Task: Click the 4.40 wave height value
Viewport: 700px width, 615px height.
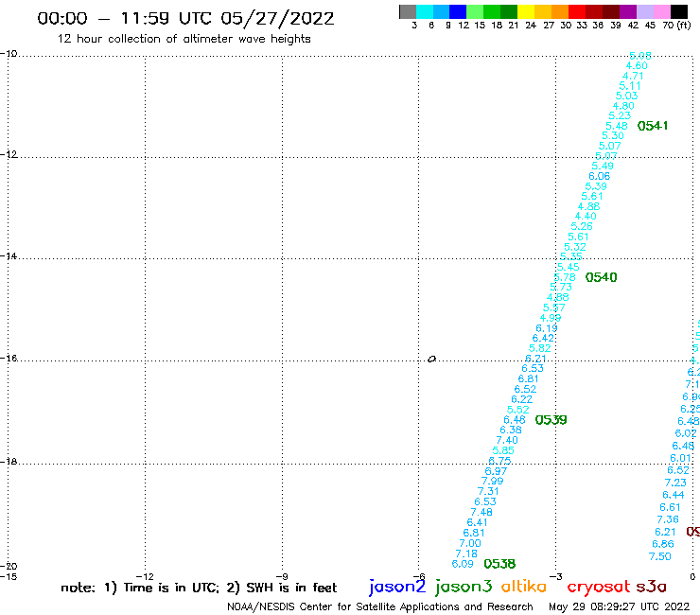Action: pyautogui.click(x=586, y=216)
